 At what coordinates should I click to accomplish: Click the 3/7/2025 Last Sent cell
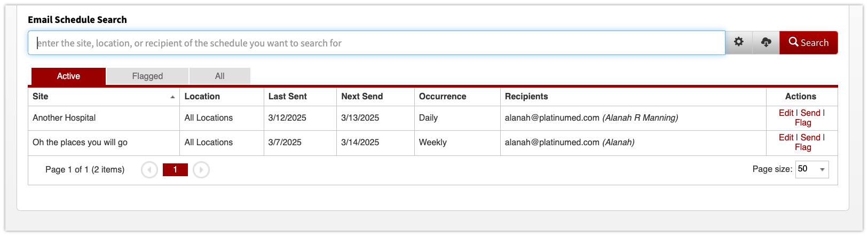coord(300,143)
